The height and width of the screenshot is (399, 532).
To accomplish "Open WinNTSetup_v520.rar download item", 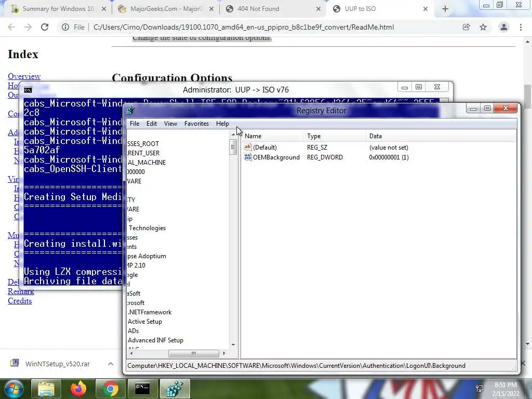I will (x=57, y=364).
